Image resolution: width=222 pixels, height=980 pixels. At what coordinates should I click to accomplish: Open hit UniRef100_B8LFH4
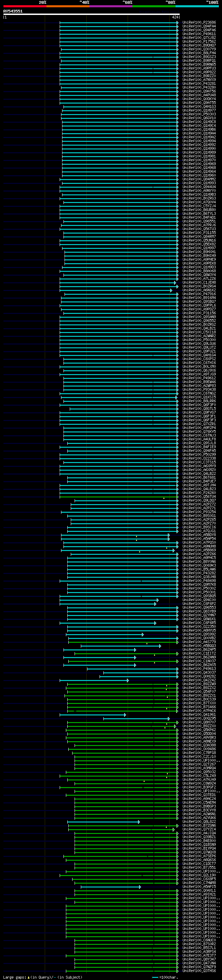tap(199, 53)
